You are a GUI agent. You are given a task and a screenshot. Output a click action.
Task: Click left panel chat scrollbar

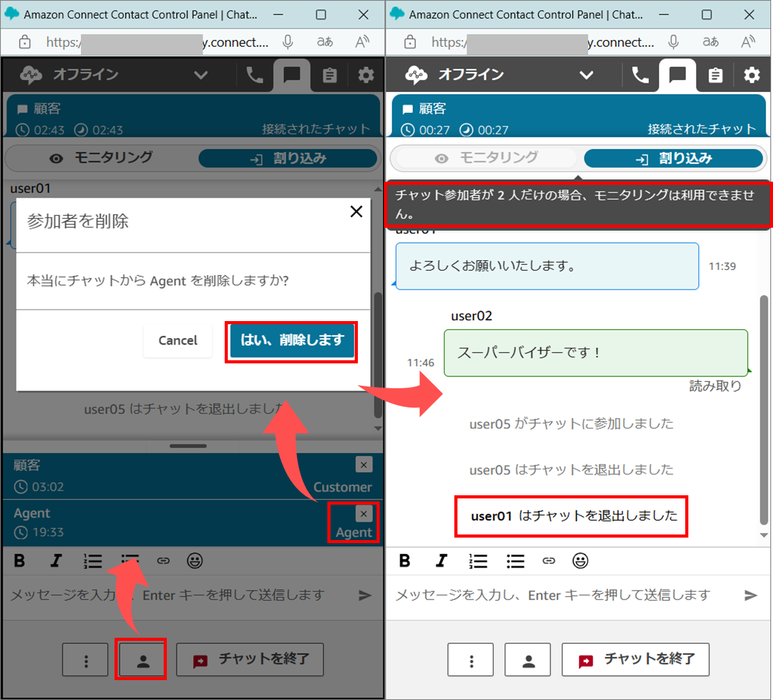[378, 355]
